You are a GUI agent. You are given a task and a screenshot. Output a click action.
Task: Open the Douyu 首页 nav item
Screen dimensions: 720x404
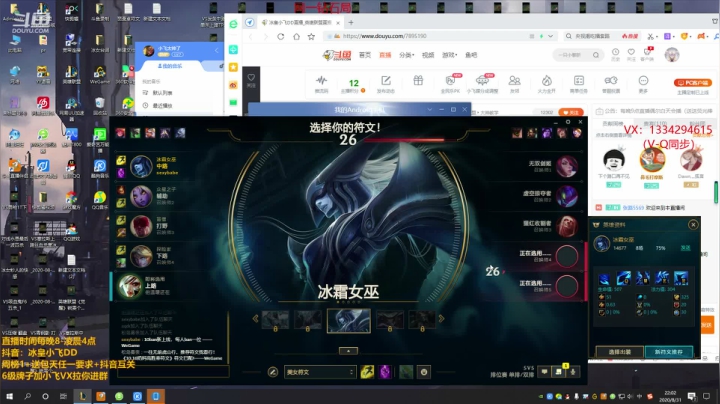point(365,55)
